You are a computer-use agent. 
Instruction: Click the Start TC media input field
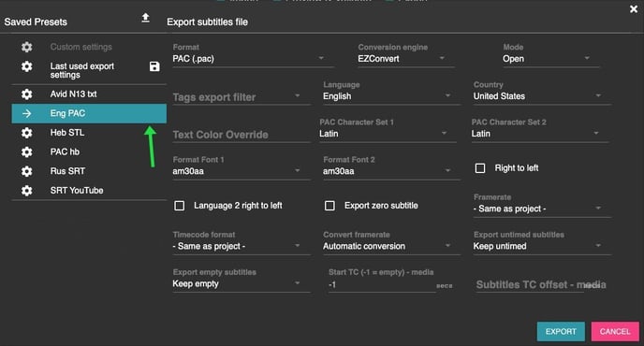[x=382, y=285]
